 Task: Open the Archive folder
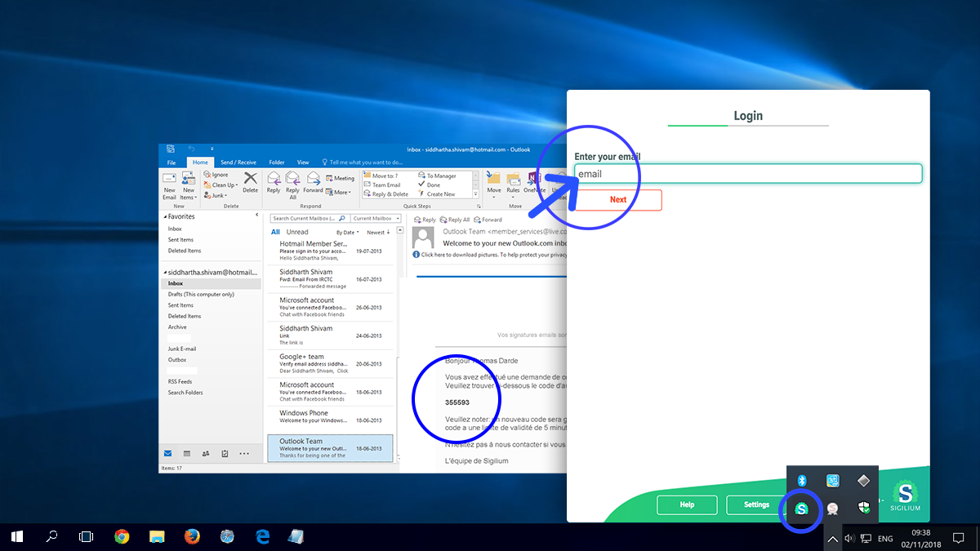pos(177,327)
